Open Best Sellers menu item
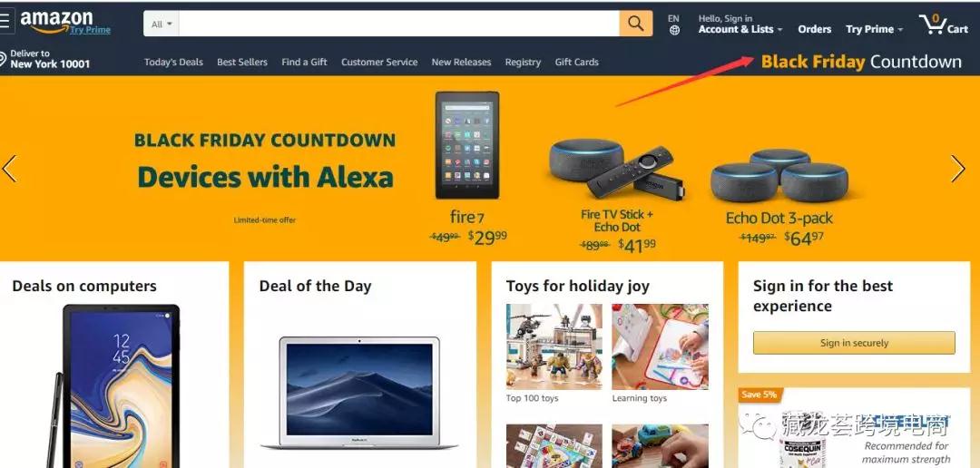 242,62
